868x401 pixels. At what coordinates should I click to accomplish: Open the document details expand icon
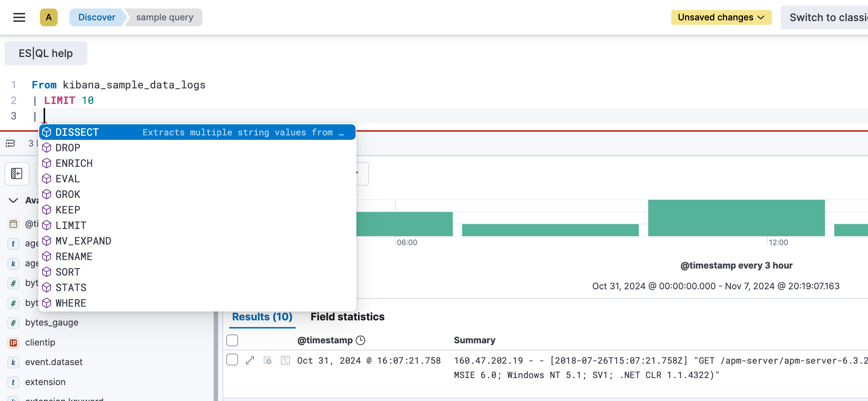tap(250, 360)
